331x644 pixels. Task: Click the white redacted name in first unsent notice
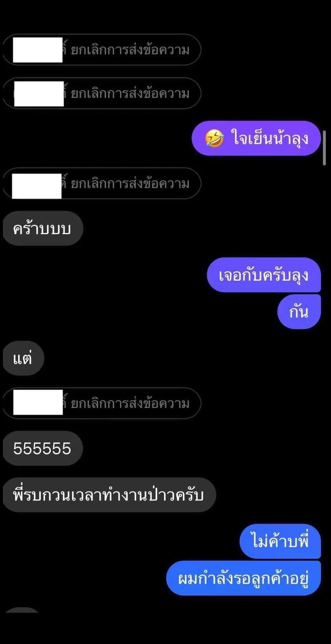(38, 50)
